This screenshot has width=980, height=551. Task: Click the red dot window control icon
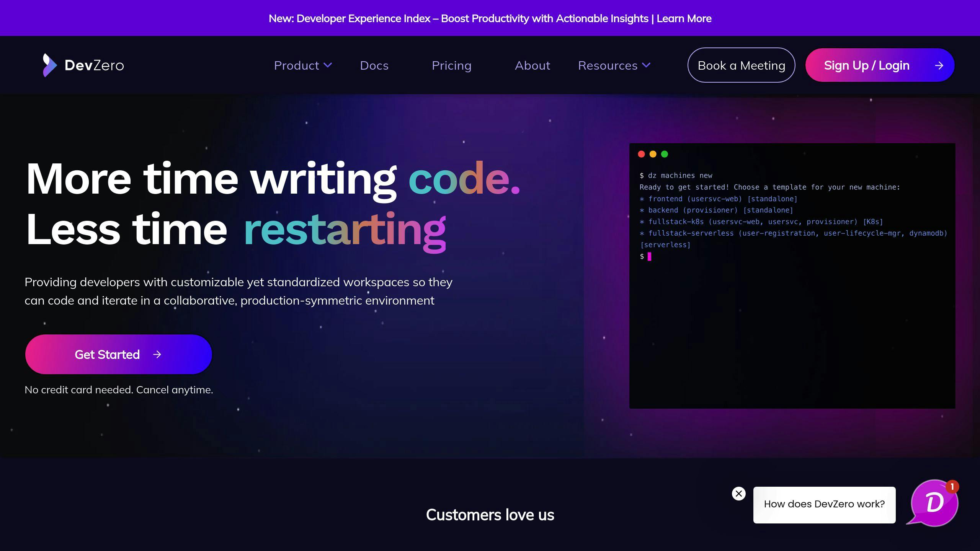click(642, 153)
